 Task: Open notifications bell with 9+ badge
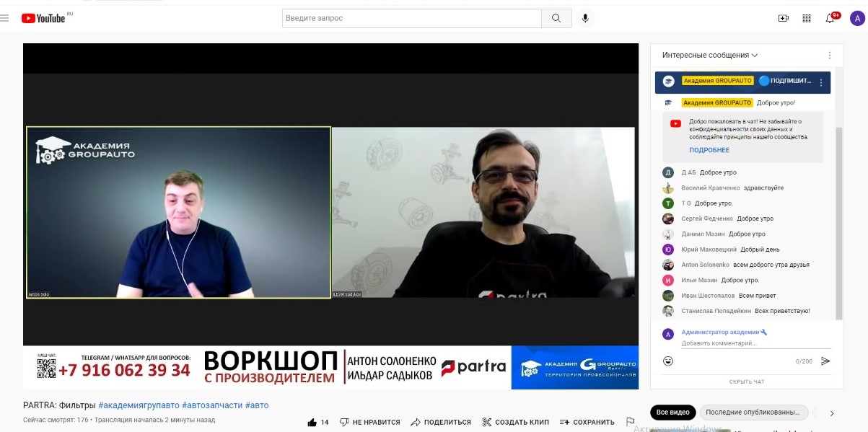coord(830,18)
